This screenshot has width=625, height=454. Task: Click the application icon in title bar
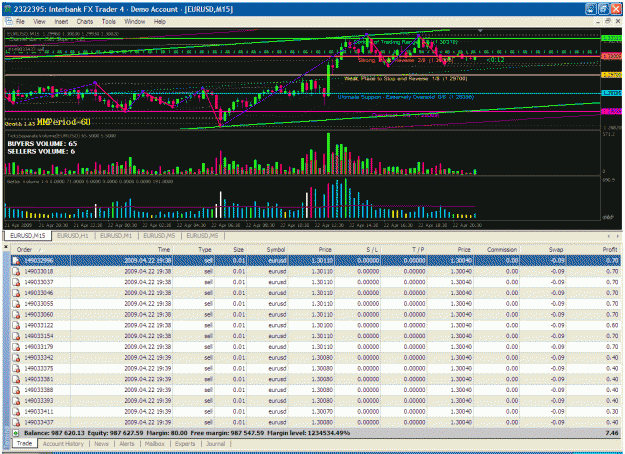click(8, 9)
